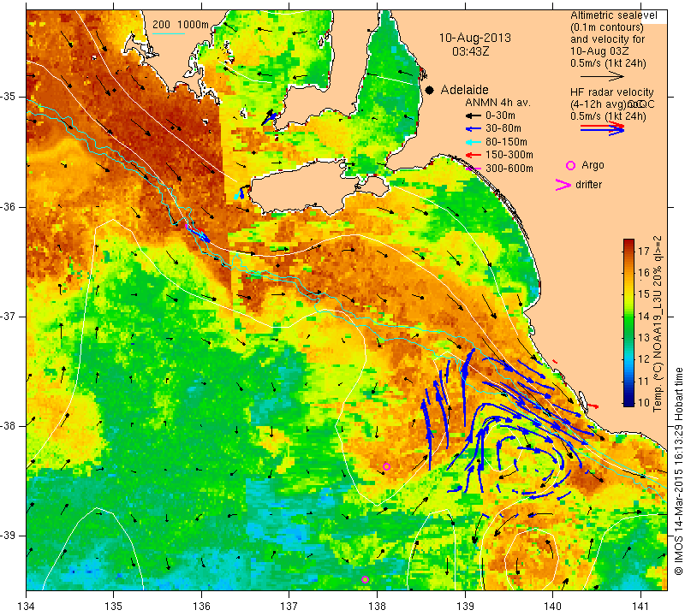This screenshot has height=616, width=685.
Task: Click the Altimetric sealevel heading text
Action: point(613,15)
